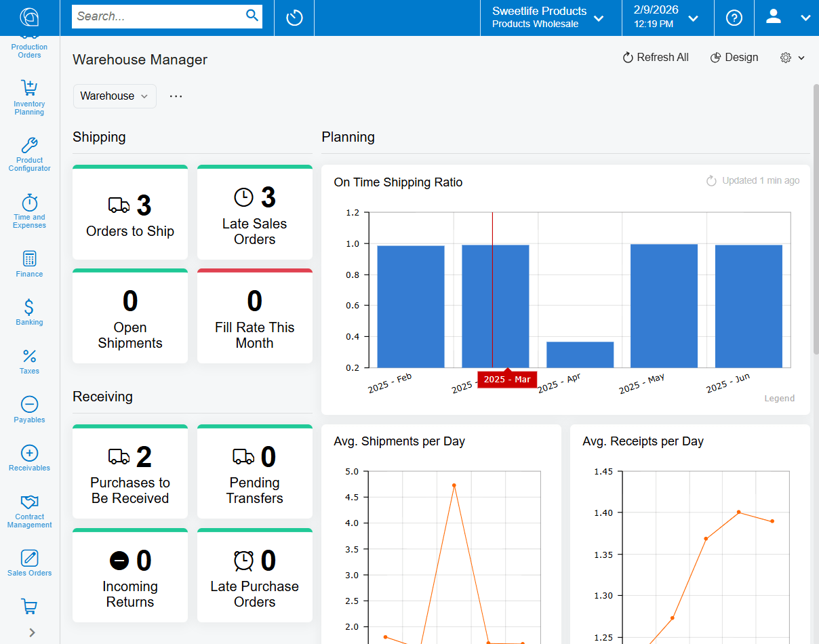This screenshot has height=644, width=819.
Task: Open the Production Orders module
Action: (29, 37)
